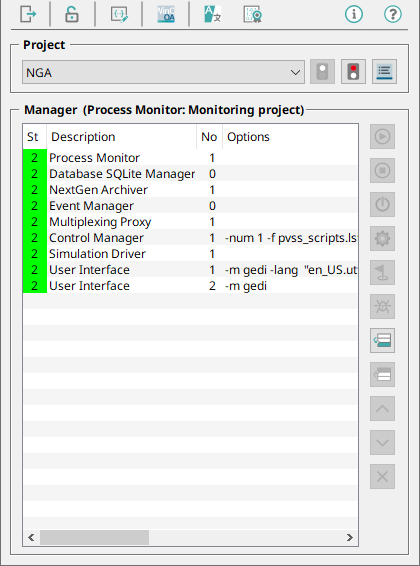Image resolution: width=420 pixels, height=566 pixels.
Task: Click the grey start-project traffic light button
Action: click(x=322, y=71)
